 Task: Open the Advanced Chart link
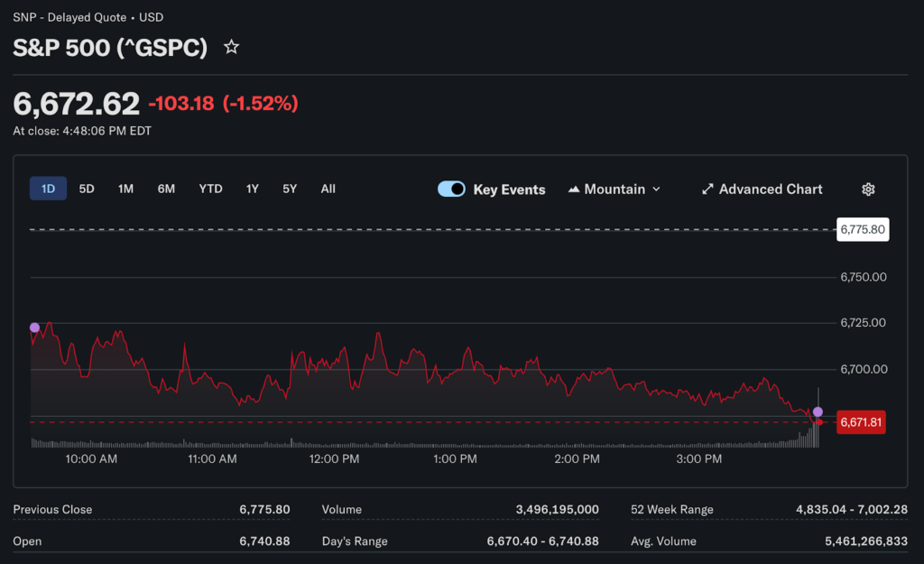click(x=770, y=190)
